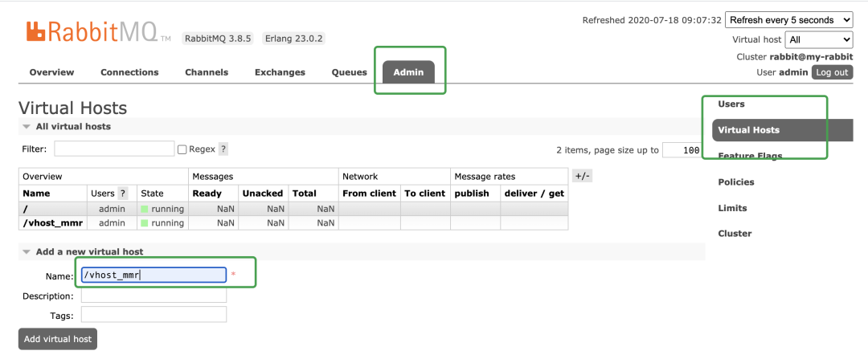Screen dimensions: 868x359
Task: Click the Log out button
Action: coord(832,72)
